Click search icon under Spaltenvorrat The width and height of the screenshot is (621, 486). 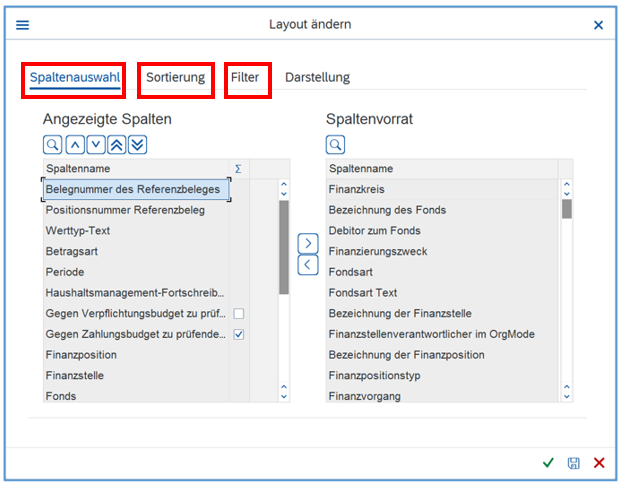click(x=335, y=145)
